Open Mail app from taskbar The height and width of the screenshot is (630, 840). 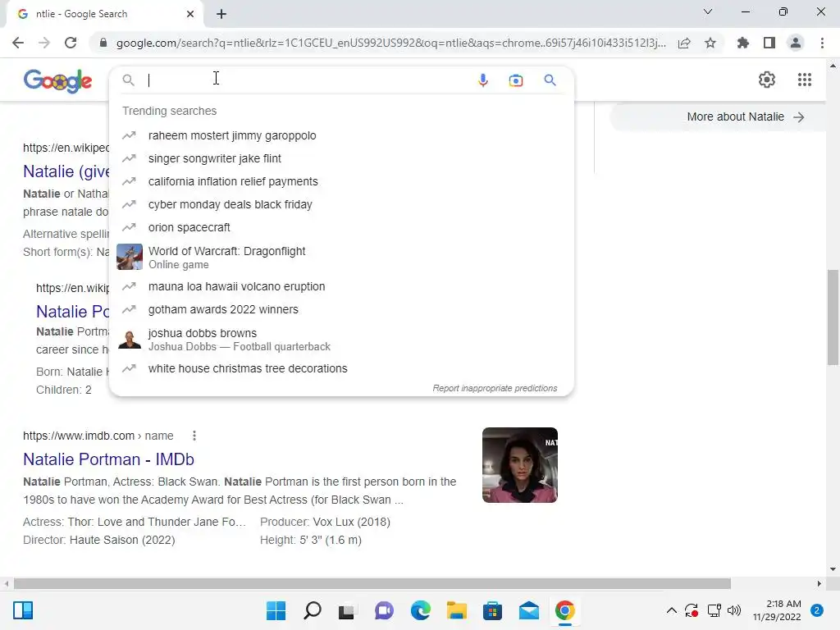(x=529, y=610)
